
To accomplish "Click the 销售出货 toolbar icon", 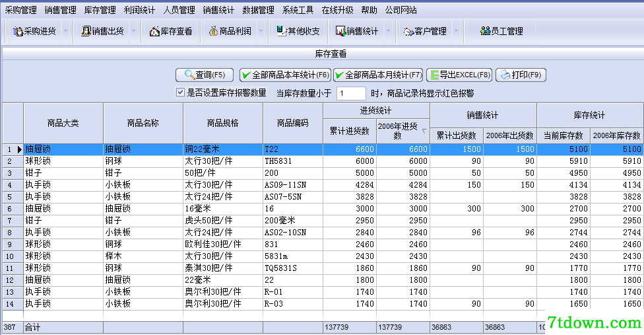I will [x=86, y=31].
